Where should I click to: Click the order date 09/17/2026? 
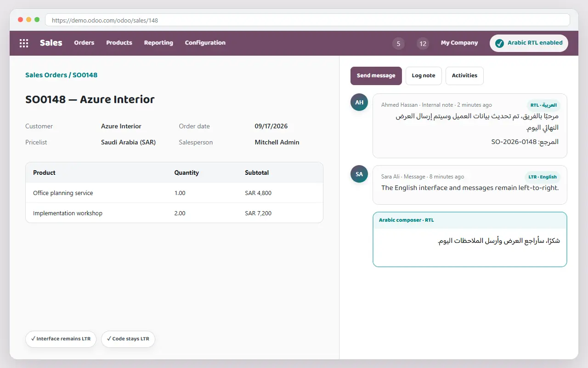click(x=271, y=126)
